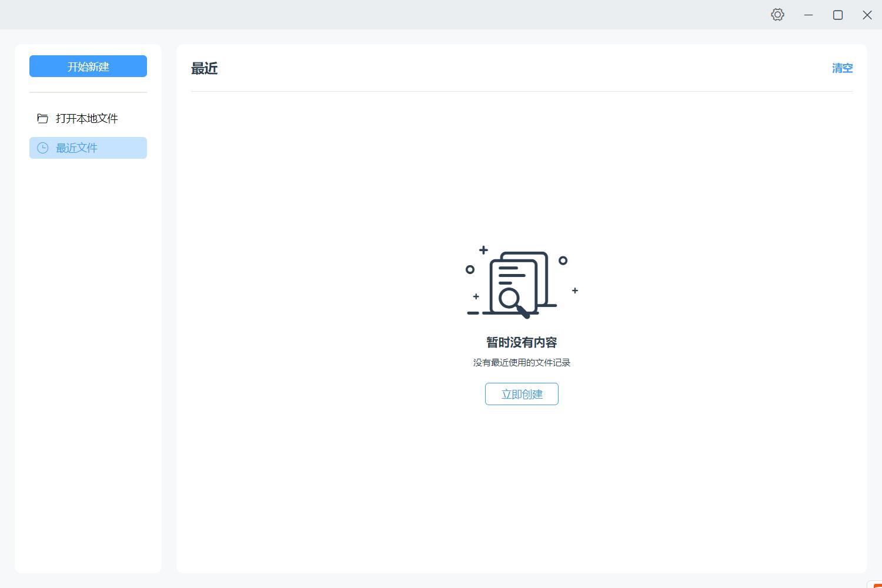Click the 立即创建 button
Screen dimensions: 882x588
pyautogui.click(x=522, y=394)
